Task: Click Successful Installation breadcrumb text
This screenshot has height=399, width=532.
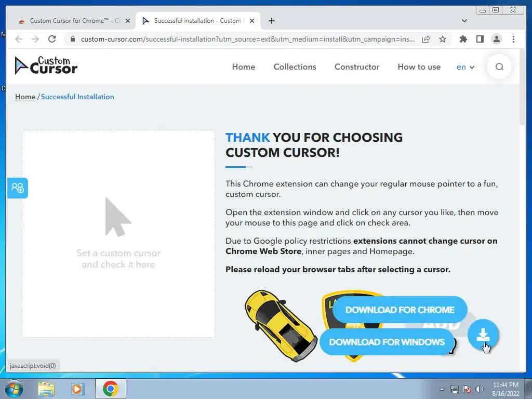Action: 77,97
